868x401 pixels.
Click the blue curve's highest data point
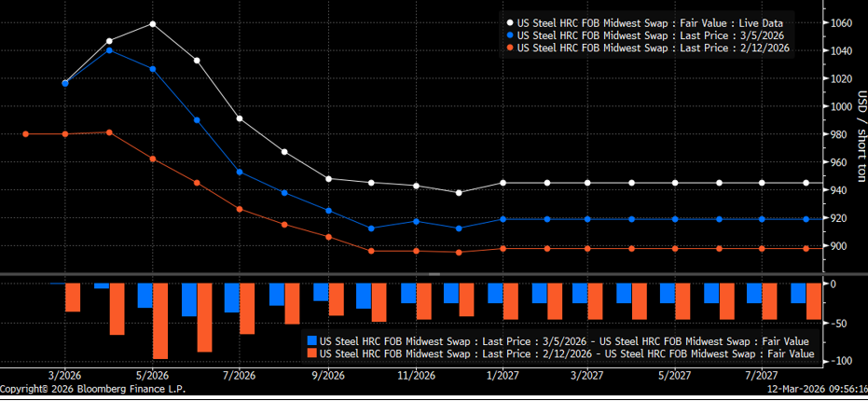tap(109, 49)
